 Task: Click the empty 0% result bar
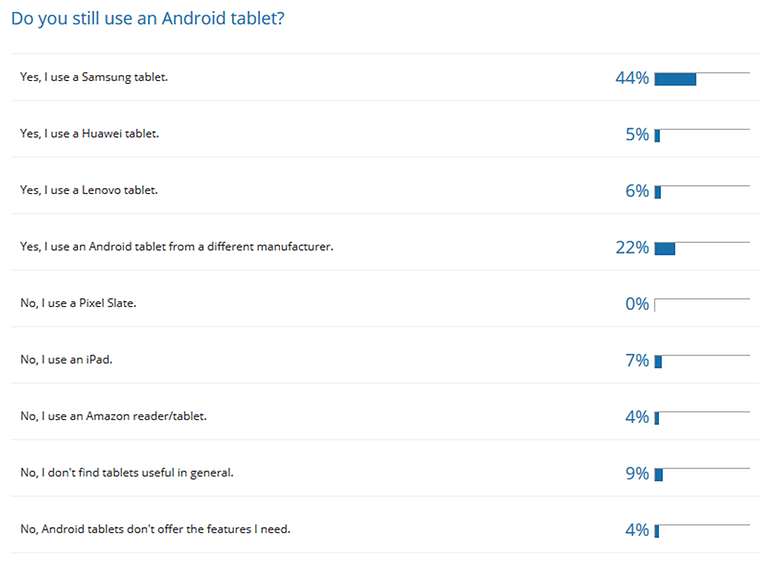[x=702, y=305]
